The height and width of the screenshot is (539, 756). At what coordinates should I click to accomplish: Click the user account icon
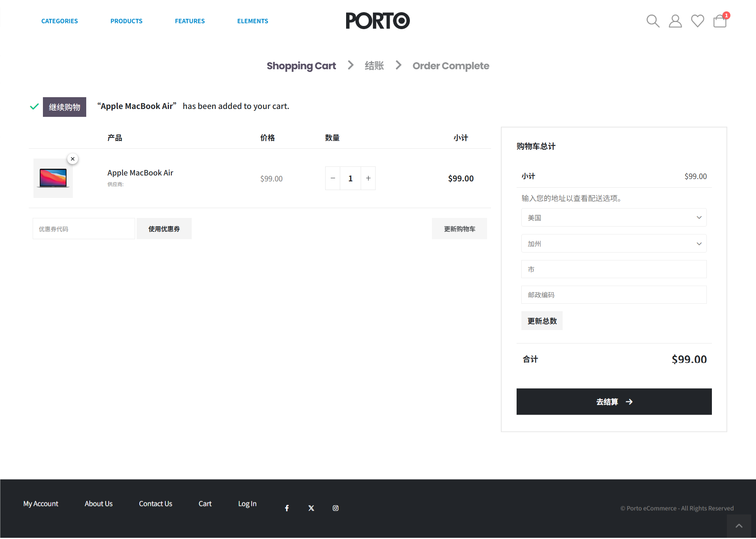click(x=675, y=21)
